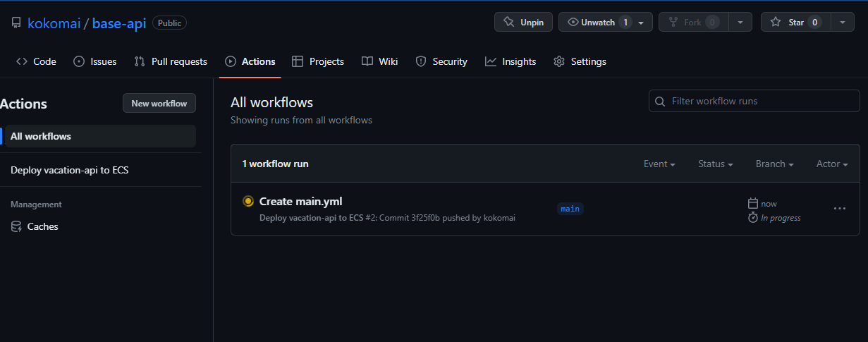Click the fork icon in Fork button
Image resolution: width=868 pixels, height=342 pixels.
click(x=673, y=23)
